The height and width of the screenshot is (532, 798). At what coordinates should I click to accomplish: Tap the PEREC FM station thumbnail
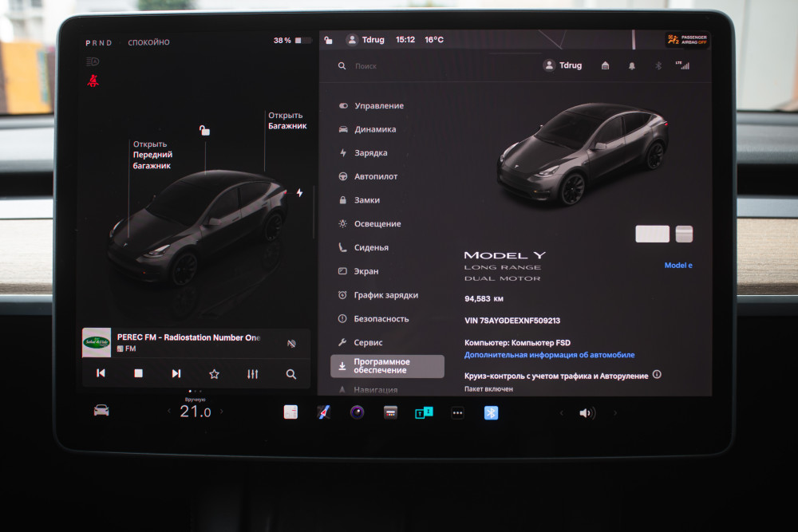pyautogui.click(x=97, y=342)
